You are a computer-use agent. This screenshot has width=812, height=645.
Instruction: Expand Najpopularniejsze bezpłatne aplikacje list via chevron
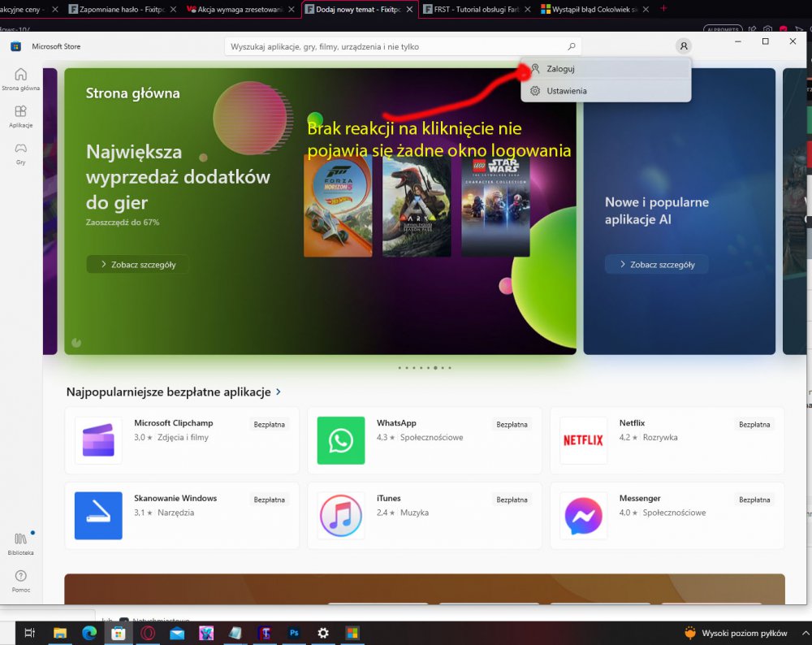pyautogui.click(x=279, y=392)
